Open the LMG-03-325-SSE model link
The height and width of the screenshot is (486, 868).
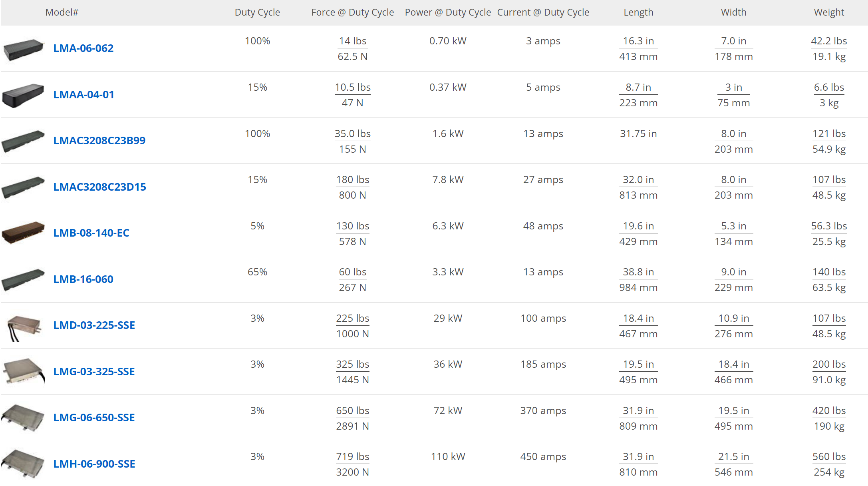click(x=94, y=372)
